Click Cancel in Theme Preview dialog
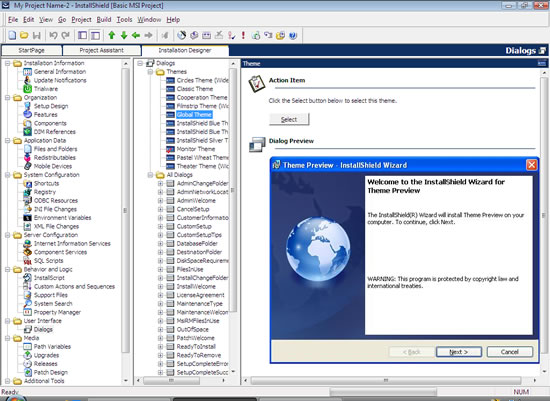Screen dimensions: 550x401 pos(510,352)
